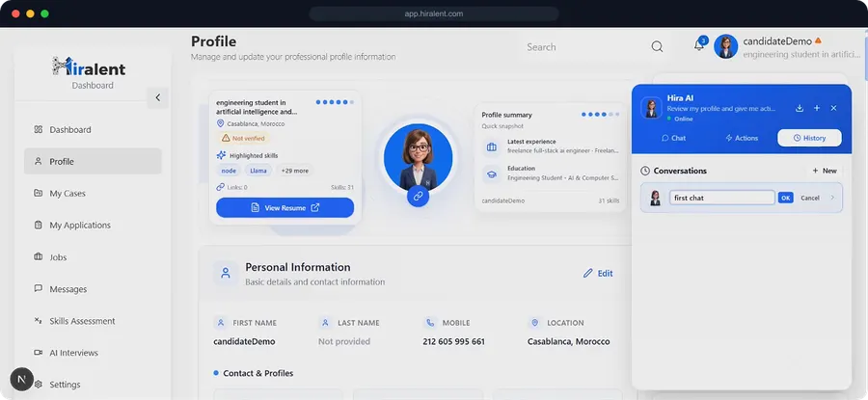The width and height of the screenshot is (868, 400).
Task: Switch to the Chat tab in Hira AI
Action: 674,138
